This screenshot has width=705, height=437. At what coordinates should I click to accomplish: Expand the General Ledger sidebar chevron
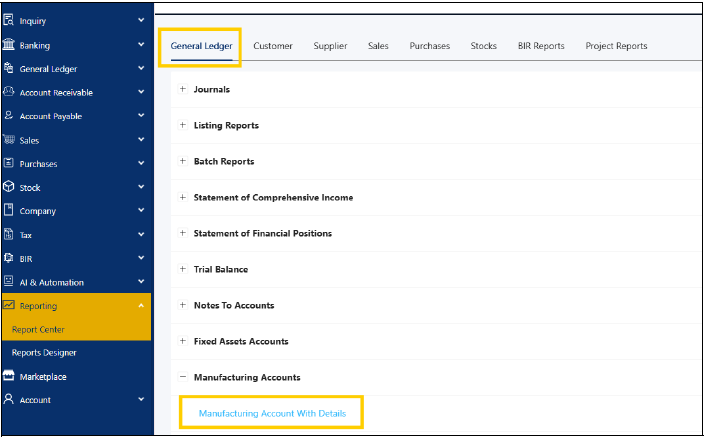click(141, 68)
